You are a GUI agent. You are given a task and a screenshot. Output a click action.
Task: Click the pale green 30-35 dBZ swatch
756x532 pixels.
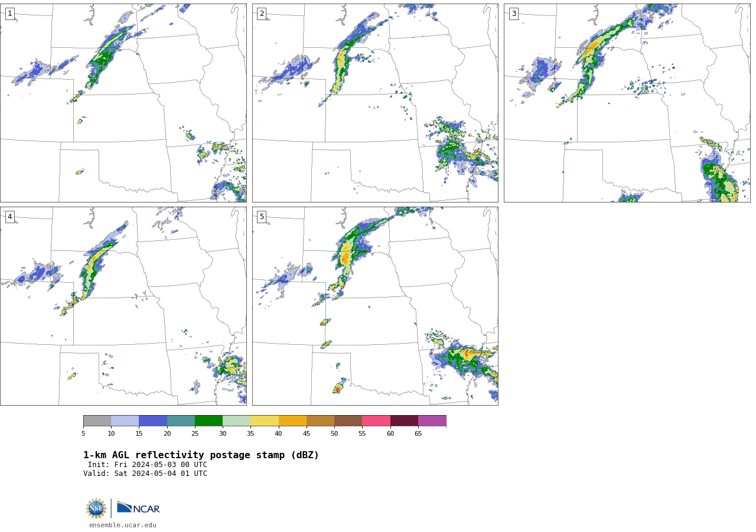point(236,420)
